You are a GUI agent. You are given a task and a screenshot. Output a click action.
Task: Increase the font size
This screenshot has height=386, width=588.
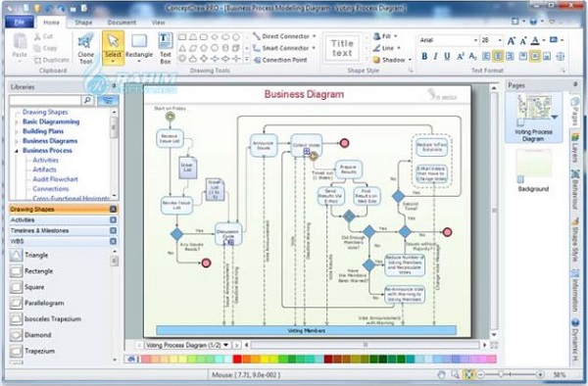[512, 40]
